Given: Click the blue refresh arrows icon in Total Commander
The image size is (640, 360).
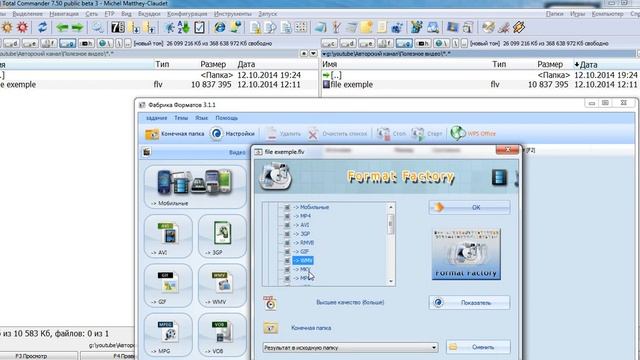Looking at the screenshot, I should pyautogui.click(x=42, y=27).
